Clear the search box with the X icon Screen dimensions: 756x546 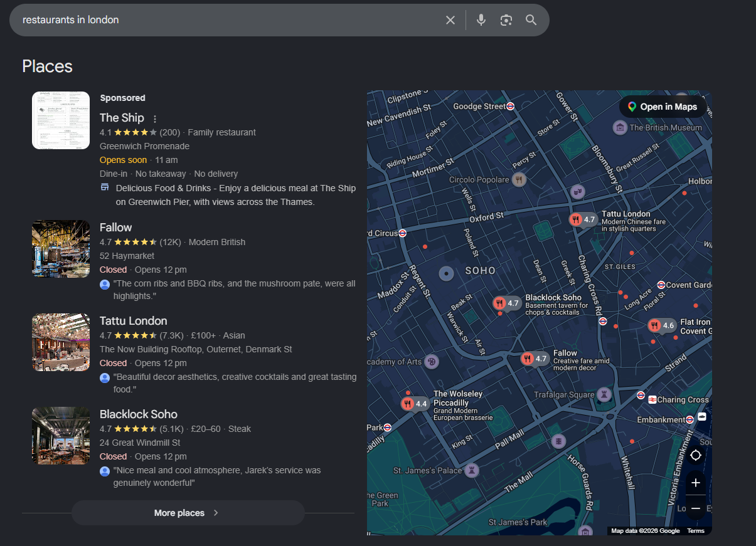[450, 20]
